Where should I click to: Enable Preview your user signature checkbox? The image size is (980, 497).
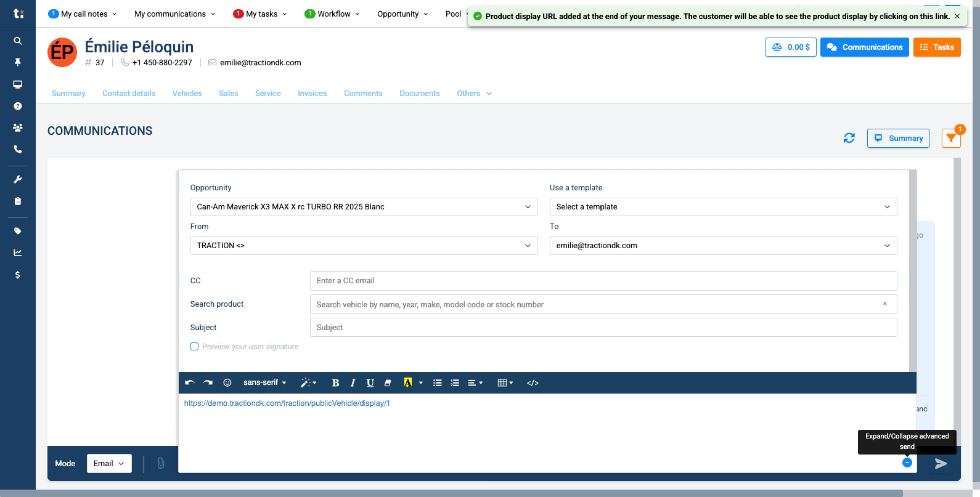click(x=195, y=347)
